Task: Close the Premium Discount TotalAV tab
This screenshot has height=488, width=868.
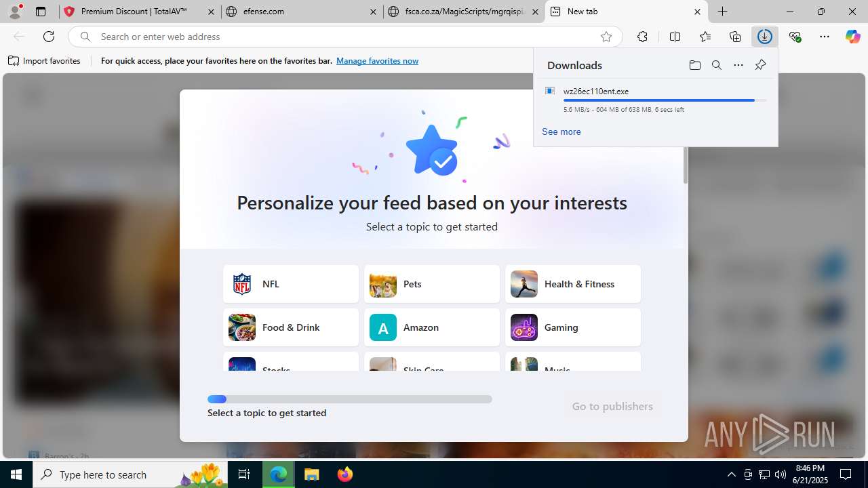Action: [x=211, y=12]
